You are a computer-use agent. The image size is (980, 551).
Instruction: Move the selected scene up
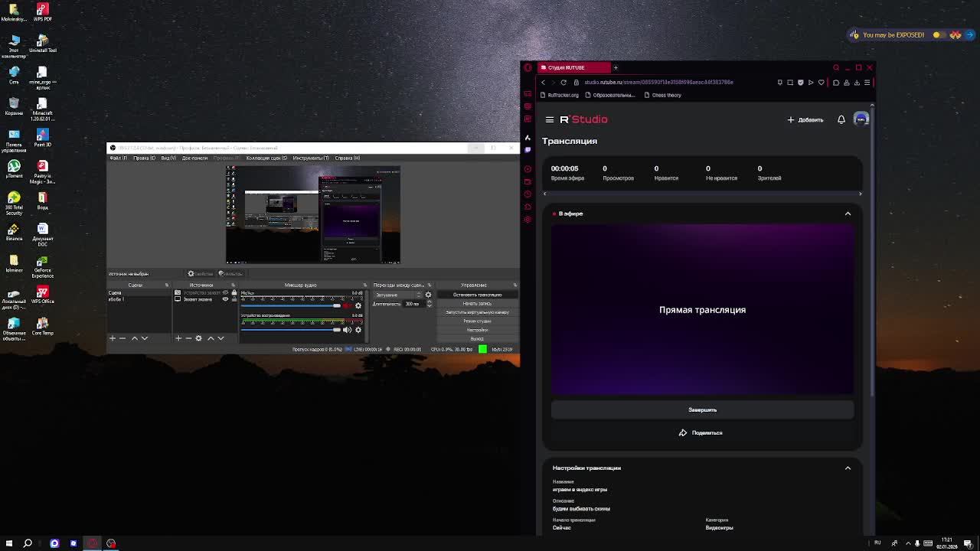tap(135, 338)
